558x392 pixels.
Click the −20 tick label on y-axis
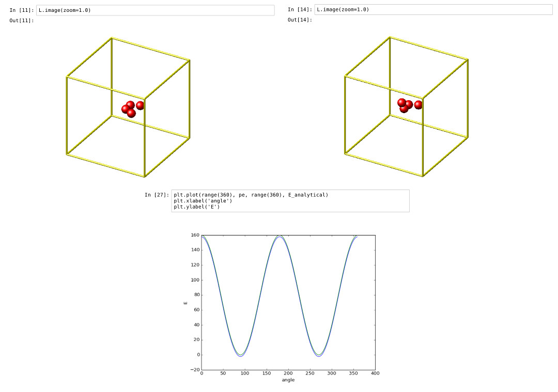coord(194,370)
